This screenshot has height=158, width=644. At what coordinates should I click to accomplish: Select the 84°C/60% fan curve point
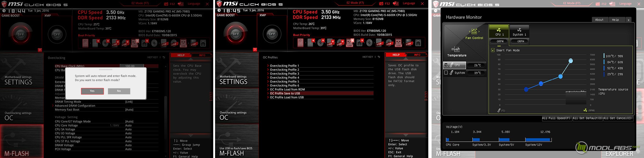click(x=560, y=76)
